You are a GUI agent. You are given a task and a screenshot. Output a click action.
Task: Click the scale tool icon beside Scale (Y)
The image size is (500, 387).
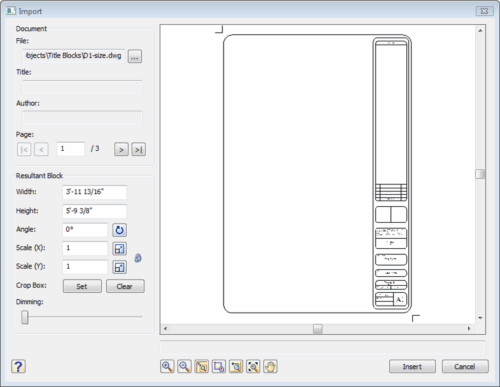pyautogui.click(x=119, y=267)
